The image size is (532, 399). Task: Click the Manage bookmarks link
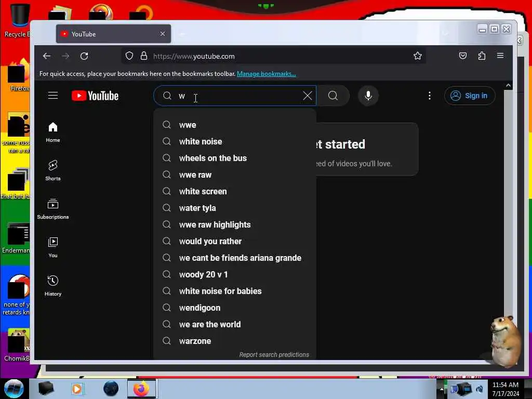point(267,74)
